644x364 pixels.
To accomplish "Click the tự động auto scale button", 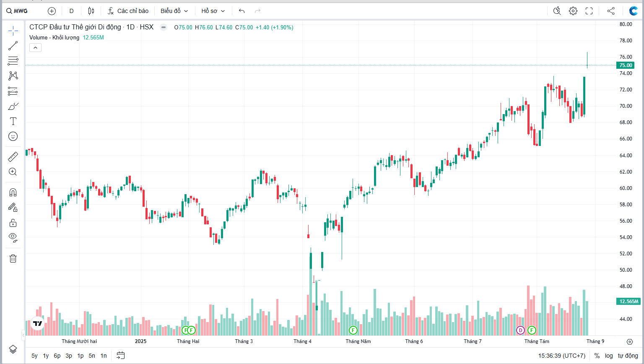I will pyautogui.click(x=628, y=356).
